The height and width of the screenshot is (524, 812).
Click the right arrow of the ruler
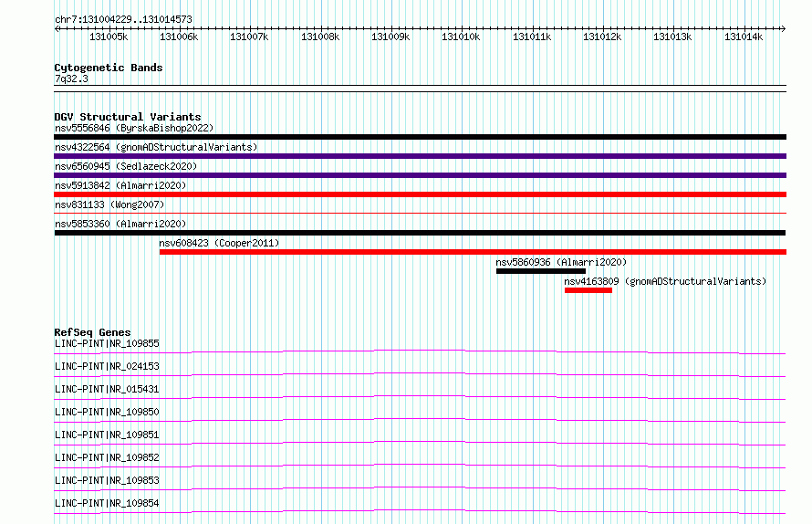coord(784,29)
